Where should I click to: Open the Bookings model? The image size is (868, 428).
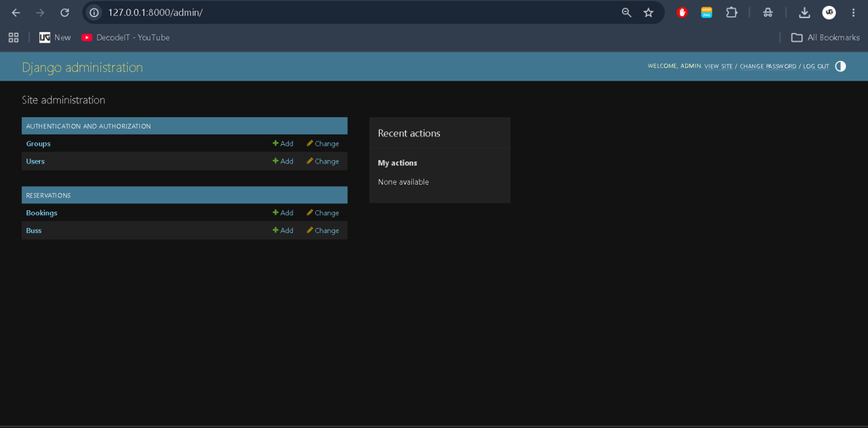tap(42, 213)
